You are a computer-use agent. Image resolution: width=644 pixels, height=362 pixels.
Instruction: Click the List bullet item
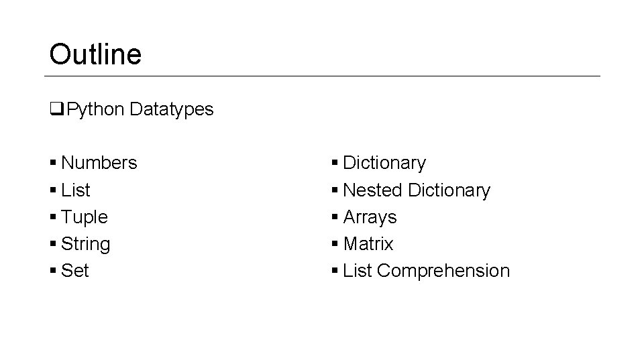(x=76, y=190)
